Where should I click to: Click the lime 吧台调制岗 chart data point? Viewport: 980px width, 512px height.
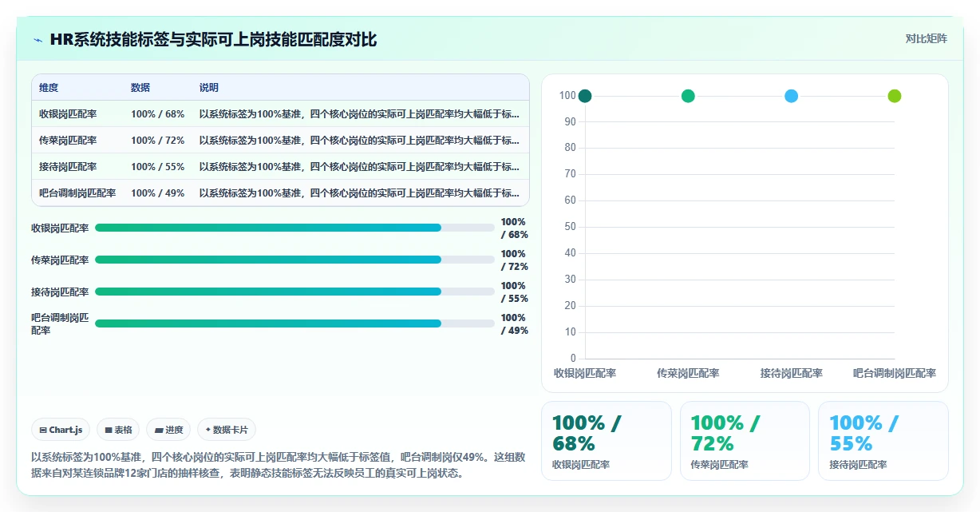click(895, 96)
